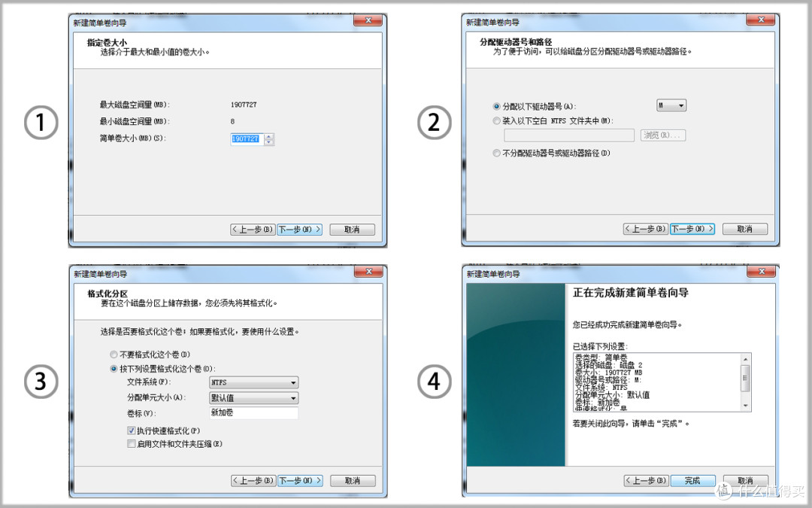Click 取消 in the 格式化分区 dialog

coord(353,480)
